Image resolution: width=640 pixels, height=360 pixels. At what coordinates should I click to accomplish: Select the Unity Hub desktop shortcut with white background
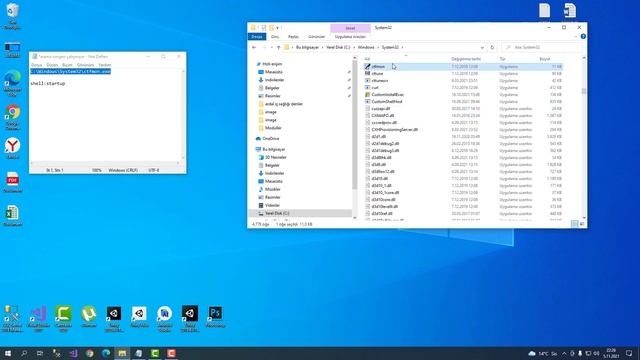coord(139,316)
